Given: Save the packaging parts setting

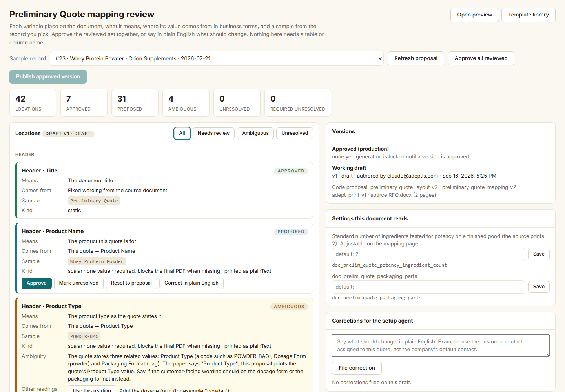Looking at the screenshot, I should pyautogui.click(x=539, y=287).
